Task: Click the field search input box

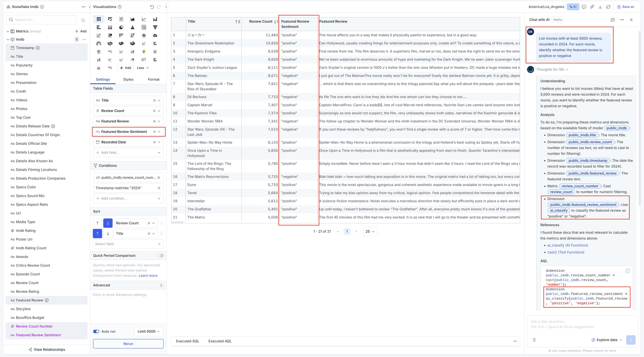Action: (x=44, y=20)
